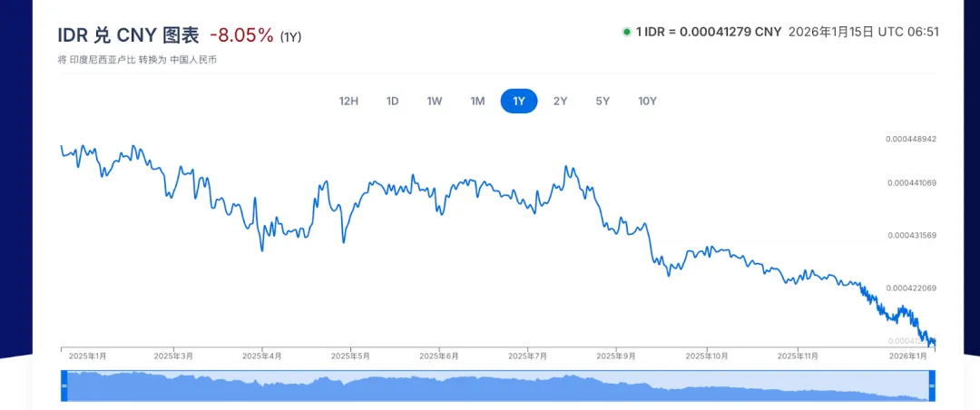This screenshot has width=980, height=410.
Task: Click the 1 IDR = 0.00041279 CNY rate
Action: pos(708,32)
